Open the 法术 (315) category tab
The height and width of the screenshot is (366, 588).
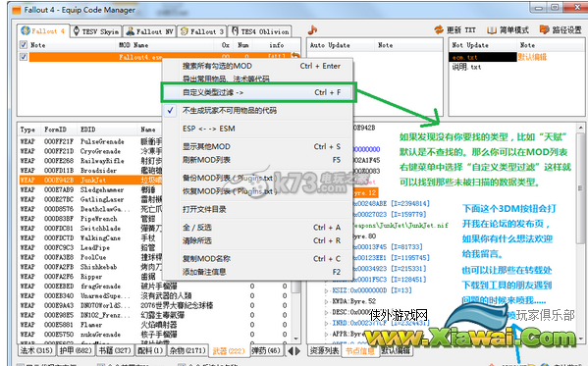tap(36, 350)
